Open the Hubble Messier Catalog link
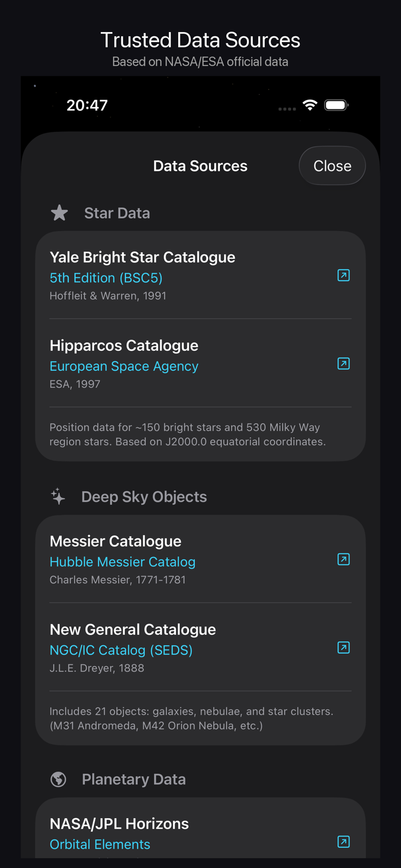The width and height of the screenshot is (401, 868). [123, 562]
